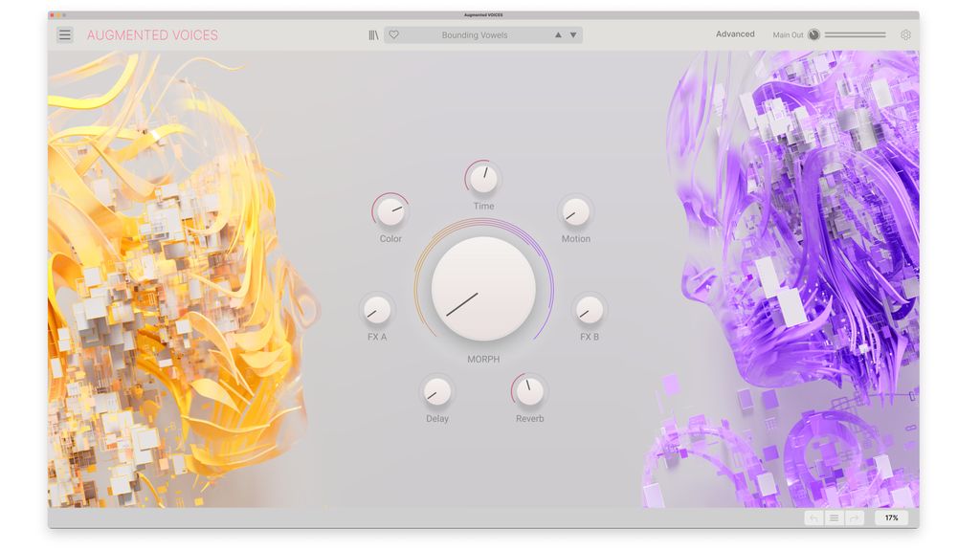The width and height of the screenshot is (980, 551).
Task: Mark Bounding Vowels preset as favorite
Action: tap(393, 34)
